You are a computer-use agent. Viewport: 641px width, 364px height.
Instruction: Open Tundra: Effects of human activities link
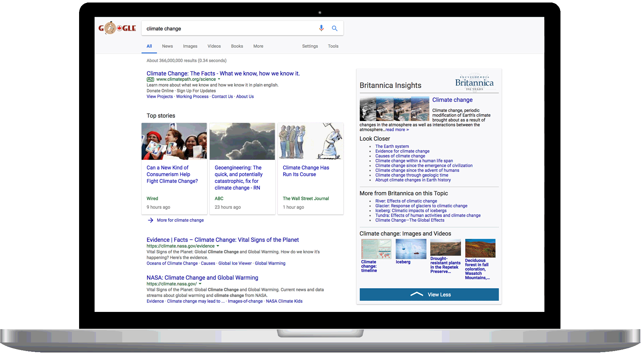(x=428, y=216)
